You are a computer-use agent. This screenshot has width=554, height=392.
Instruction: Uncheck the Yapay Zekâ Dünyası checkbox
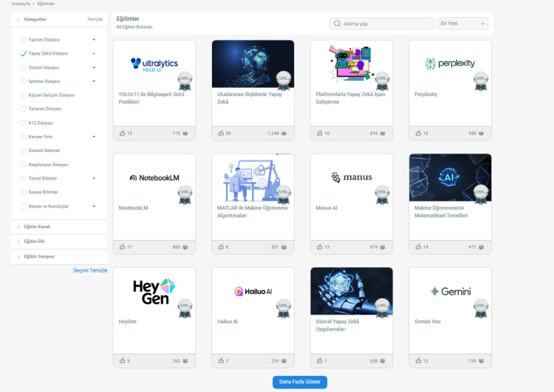24,53
